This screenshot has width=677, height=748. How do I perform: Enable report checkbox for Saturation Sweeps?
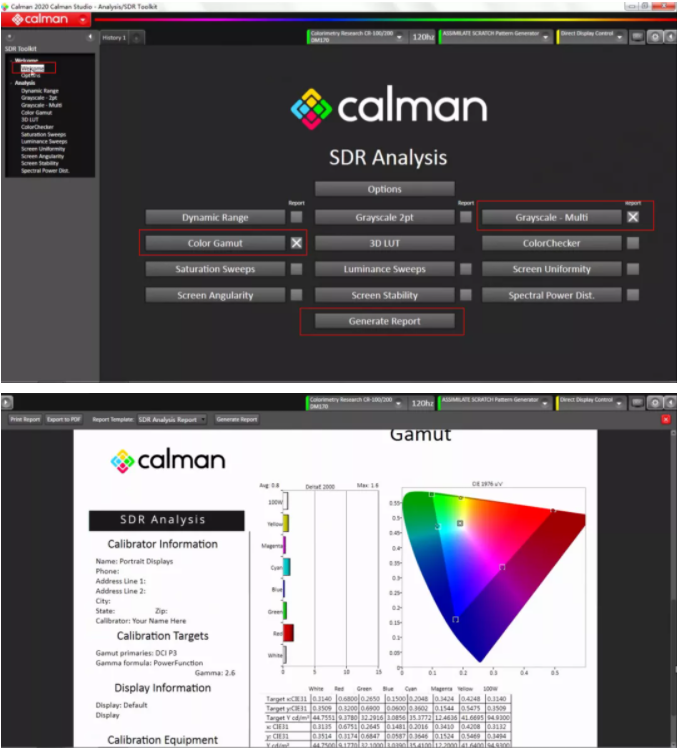pos(296,269)
